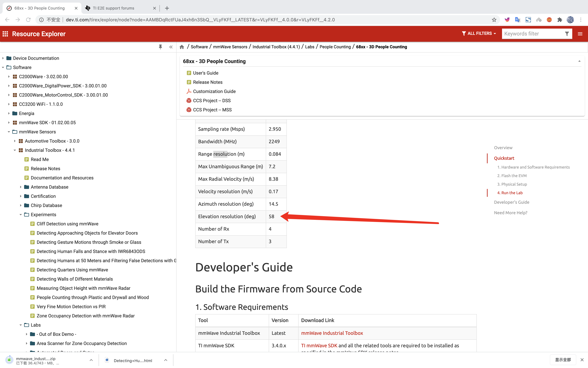Expand CC3200 WiFi - 1.1.0.0 node
Image resolution: width=588 pixels, height=368 pixels.
pos(9,104)
